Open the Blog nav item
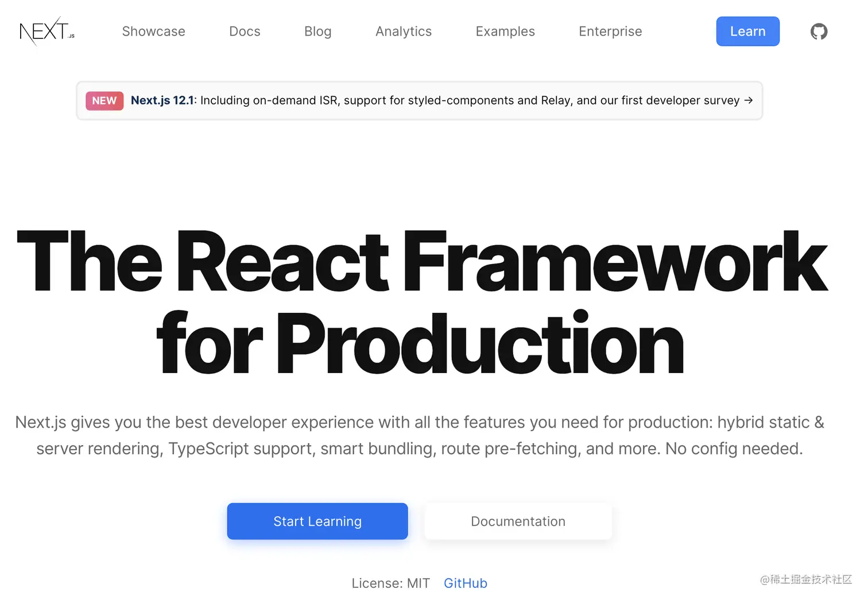 317,32
